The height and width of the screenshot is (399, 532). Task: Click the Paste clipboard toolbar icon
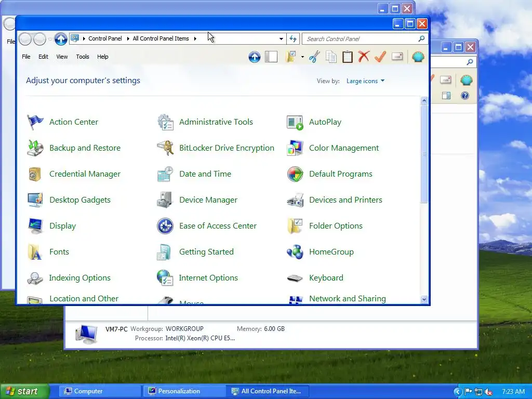pyautogui.click(x=348, y=57)
